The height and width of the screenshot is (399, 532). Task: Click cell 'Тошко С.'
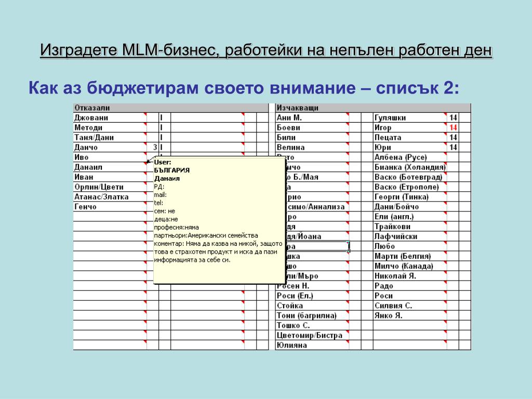[x=312, y=325]
